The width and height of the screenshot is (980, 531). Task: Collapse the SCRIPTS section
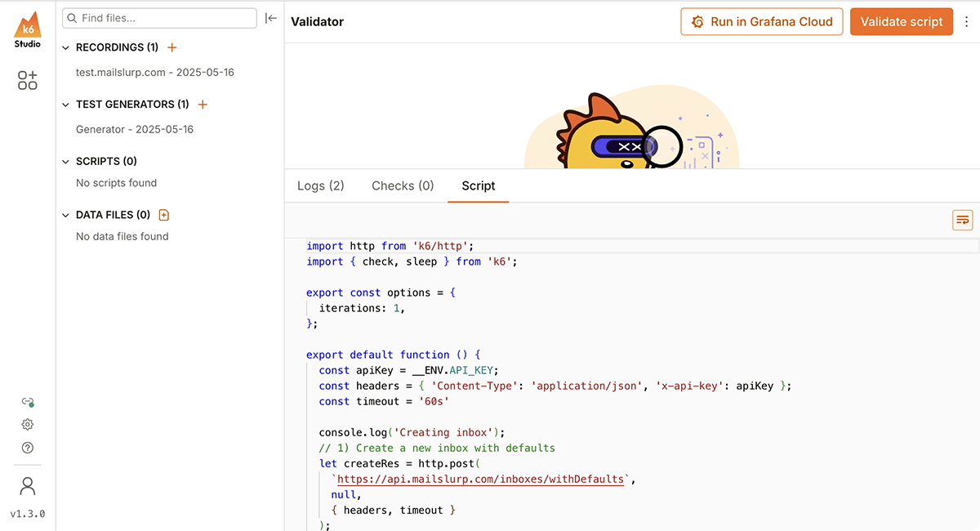tap(66, 162)
